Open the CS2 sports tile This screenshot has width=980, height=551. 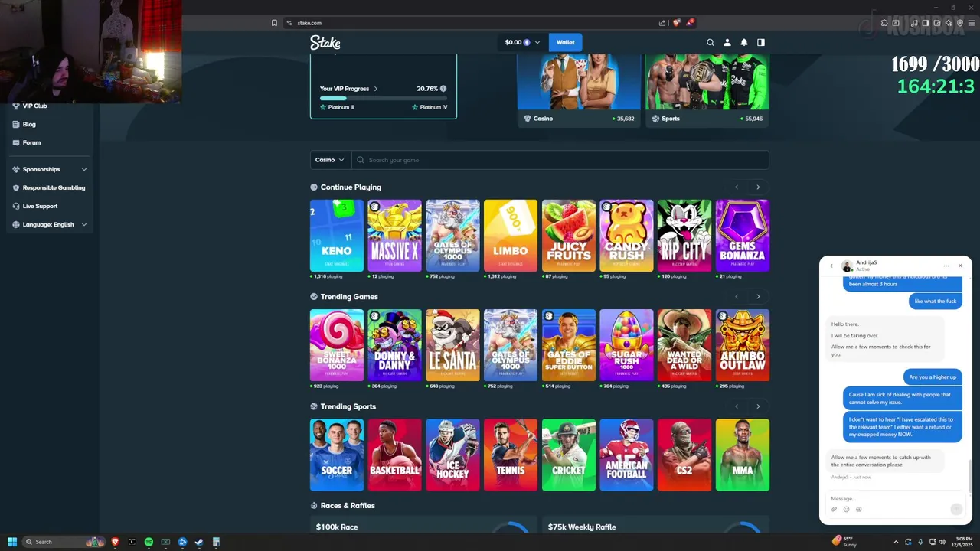pyautogui.click(x=684, y=455)
